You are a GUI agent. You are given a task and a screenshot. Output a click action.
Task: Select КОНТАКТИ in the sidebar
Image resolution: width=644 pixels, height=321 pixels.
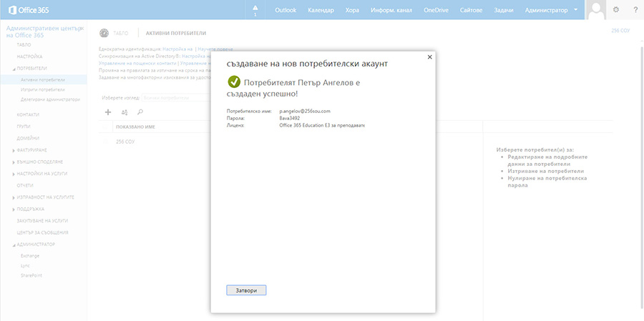coord(29,114)
